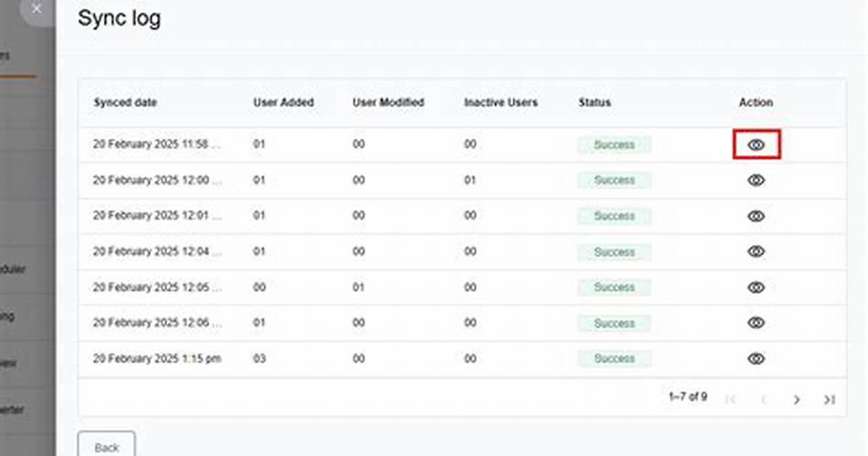Screen dimensions: 868x456
Task: Select the '20 February 2025 12:01' date cell
Action: click(157, 216)
